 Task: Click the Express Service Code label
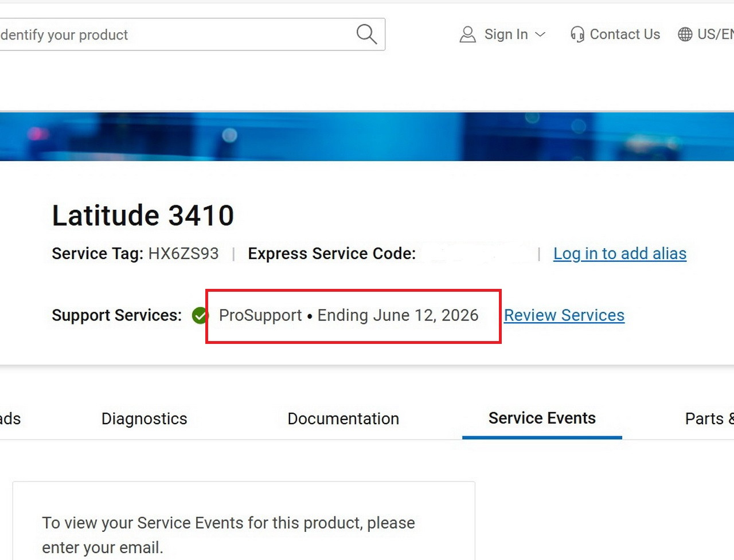coord(331,253)
